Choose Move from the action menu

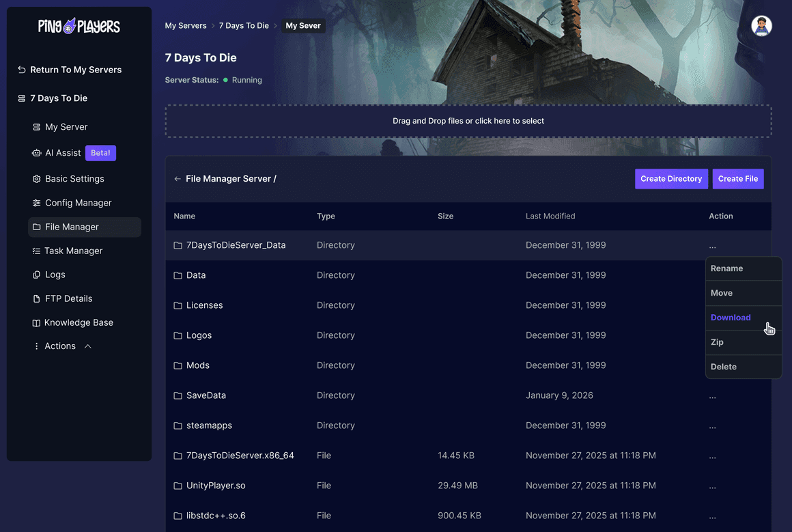(744, 293)
